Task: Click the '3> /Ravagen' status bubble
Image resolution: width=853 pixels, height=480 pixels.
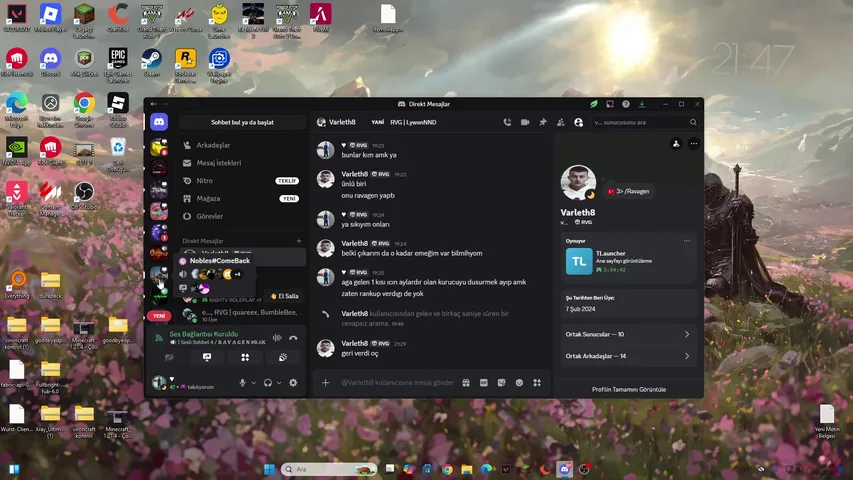Action: (x=628, y=192)
